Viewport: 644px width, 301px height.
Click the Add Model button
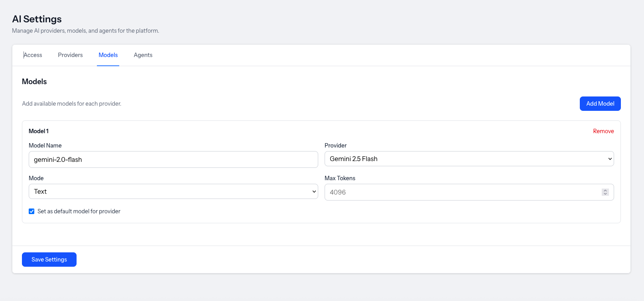600,104
